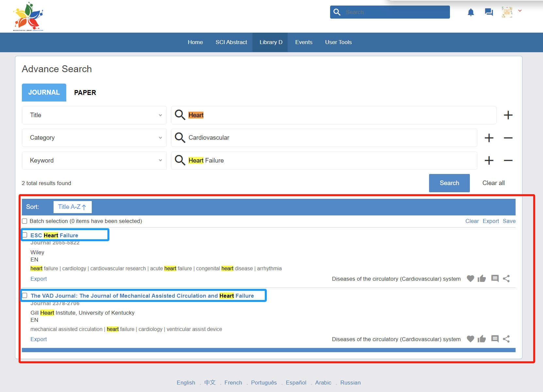Open comments for The VAD Journal

(x=495, y=339)
